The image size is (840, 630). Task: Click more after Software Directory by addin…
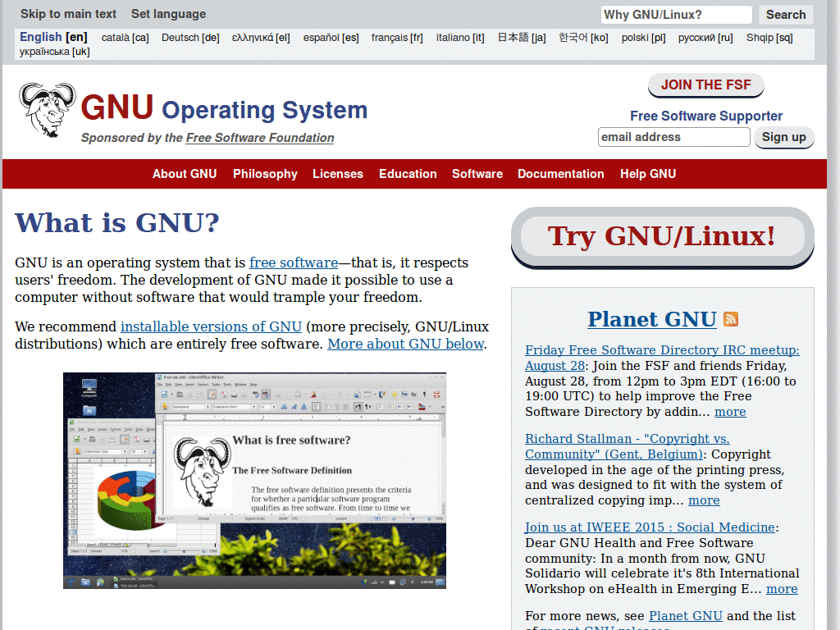[730, 412]
